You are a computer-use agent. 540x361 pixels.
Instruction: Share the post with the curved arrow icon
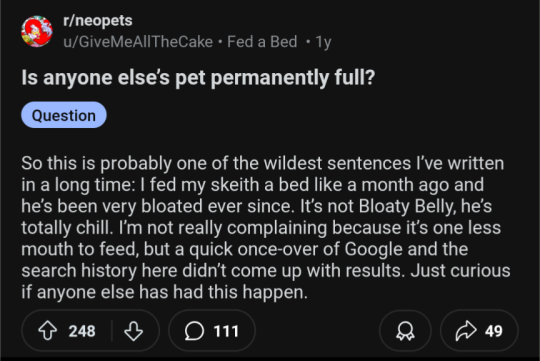click(466, 331)
